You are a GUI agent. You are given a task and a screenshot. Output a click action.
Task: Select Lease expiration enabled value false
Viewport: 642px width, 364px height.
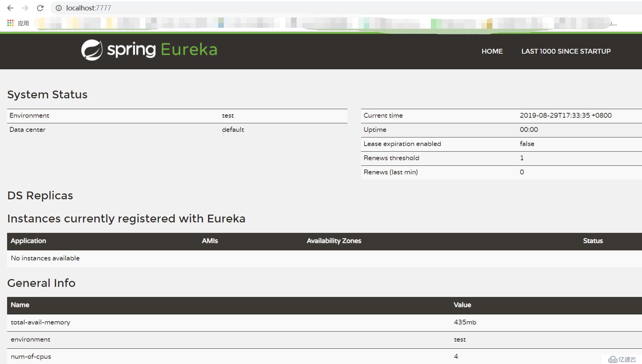click(x=527, y=144)
